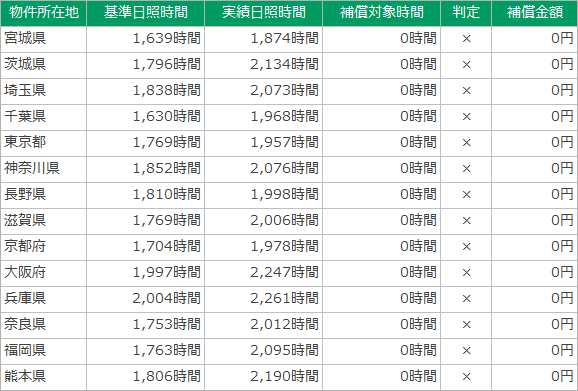Click the 1,810時間 cell
This screenshot has height=391, width=578.
click(146, 195)
